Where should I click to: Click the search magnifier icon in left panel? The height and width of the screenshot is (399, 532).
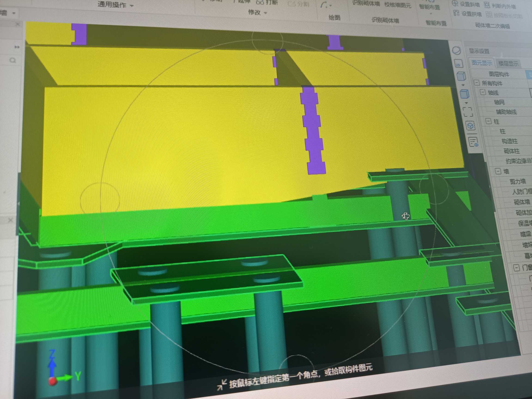[x=13, y=60]
